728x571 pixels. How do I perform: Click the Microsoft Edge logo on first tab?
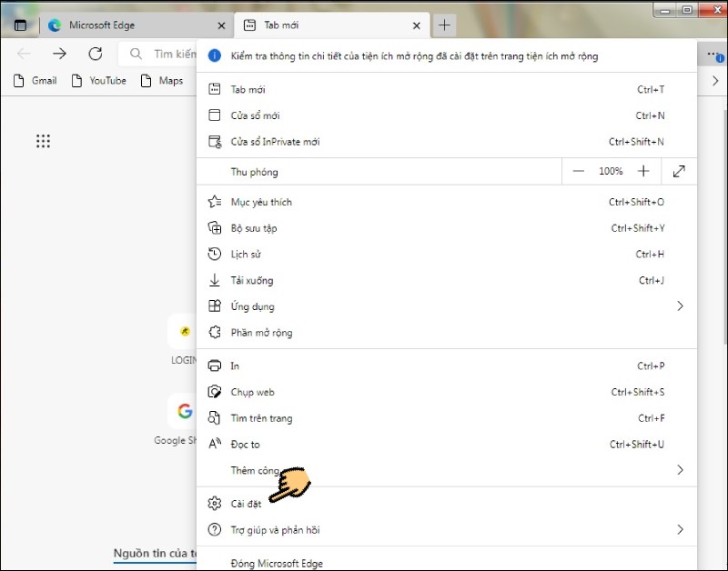[x=55, y=25]
